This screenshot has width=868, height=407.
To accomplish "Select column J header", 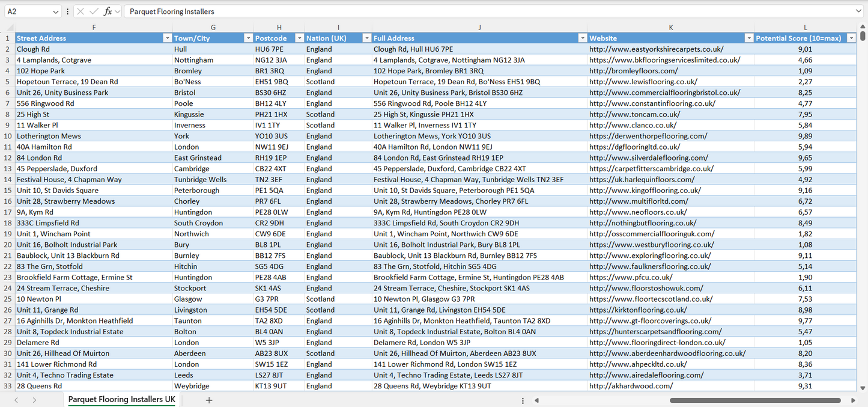I will [x=479, y=28].
